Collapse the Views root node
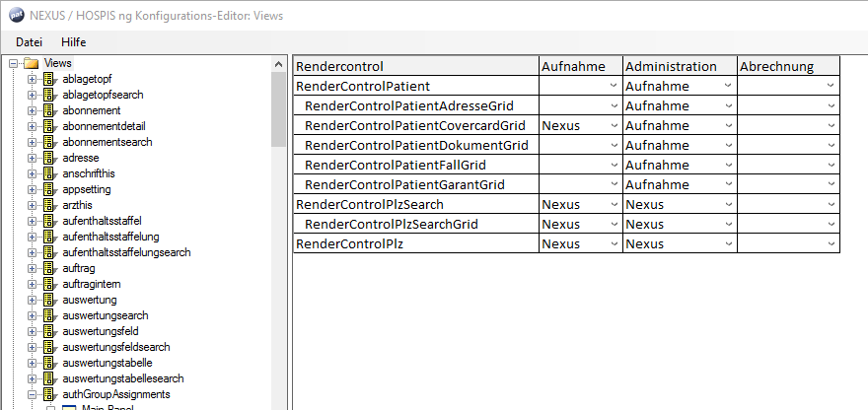Image resolution: width=868 pixels, height=410 pixels. pos(13,63)
